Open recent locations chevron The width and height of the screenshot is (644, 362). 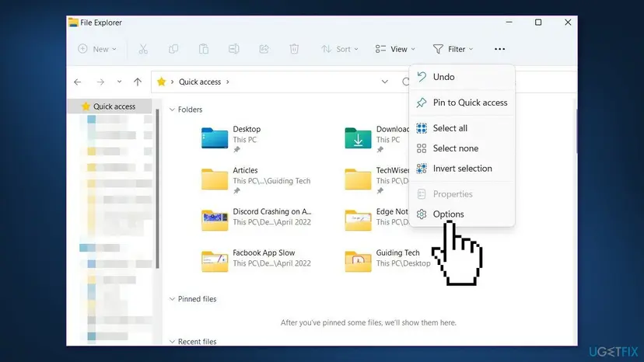(x=119, y=82)
